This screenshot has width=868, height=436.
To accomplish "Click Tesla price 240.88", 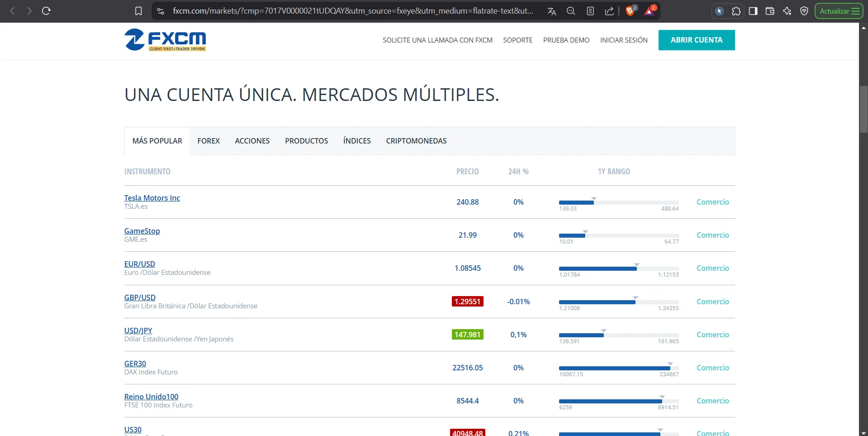I will pyautogui.click(x=468, y=202).
